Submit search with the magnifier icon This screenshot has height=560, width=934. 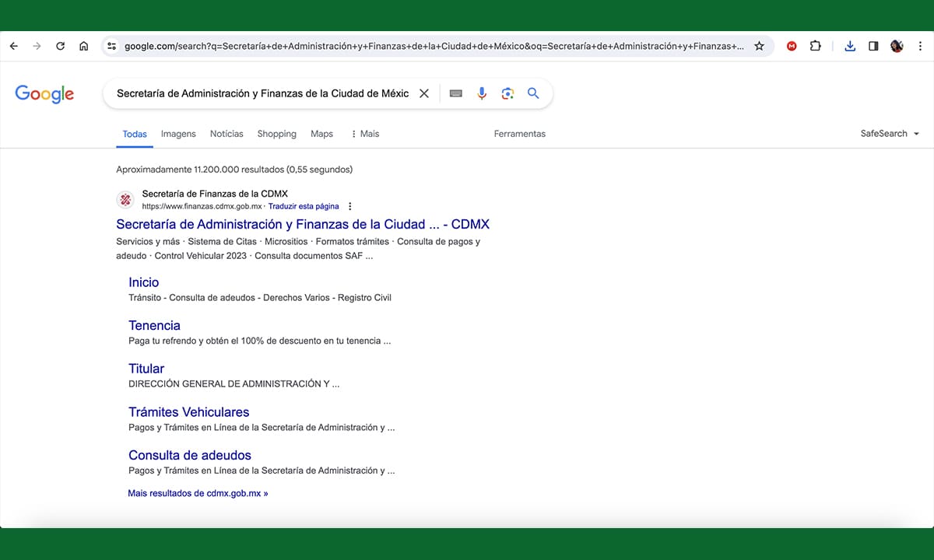tap(533, 93)
